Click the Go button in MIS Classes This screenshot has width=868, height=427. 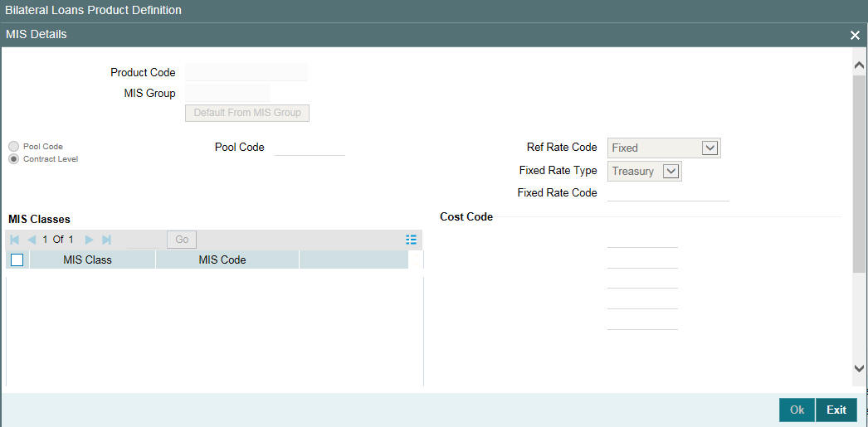(x=182, y=240)
